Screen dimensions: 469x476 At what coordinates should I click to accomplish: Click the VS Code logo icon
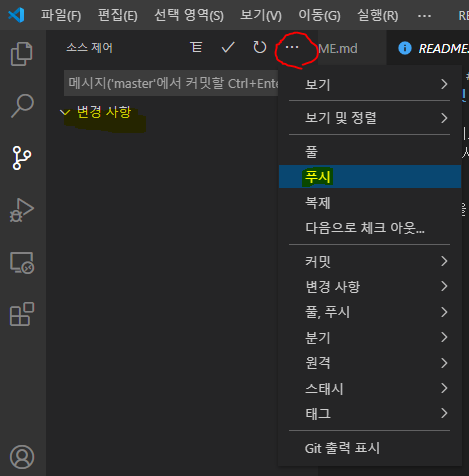(16, 15)
